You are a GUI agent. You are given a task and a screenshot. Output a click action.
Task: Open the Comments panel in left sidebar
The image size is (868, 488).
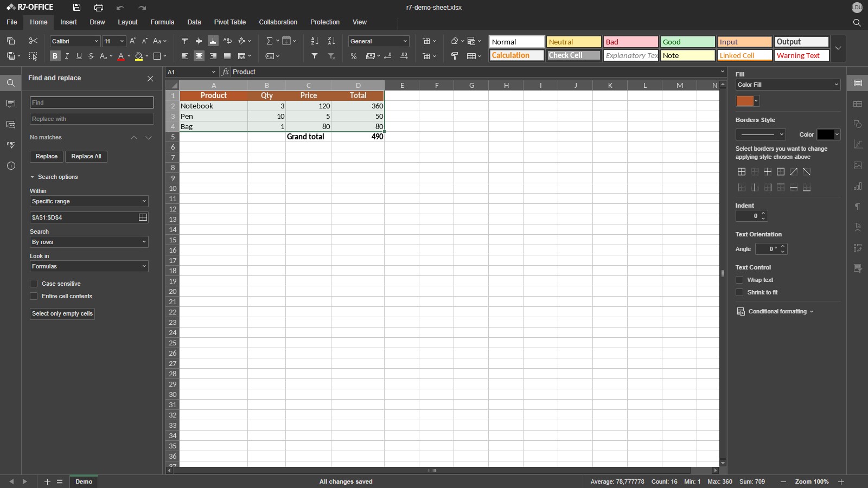tap(11, 104)
